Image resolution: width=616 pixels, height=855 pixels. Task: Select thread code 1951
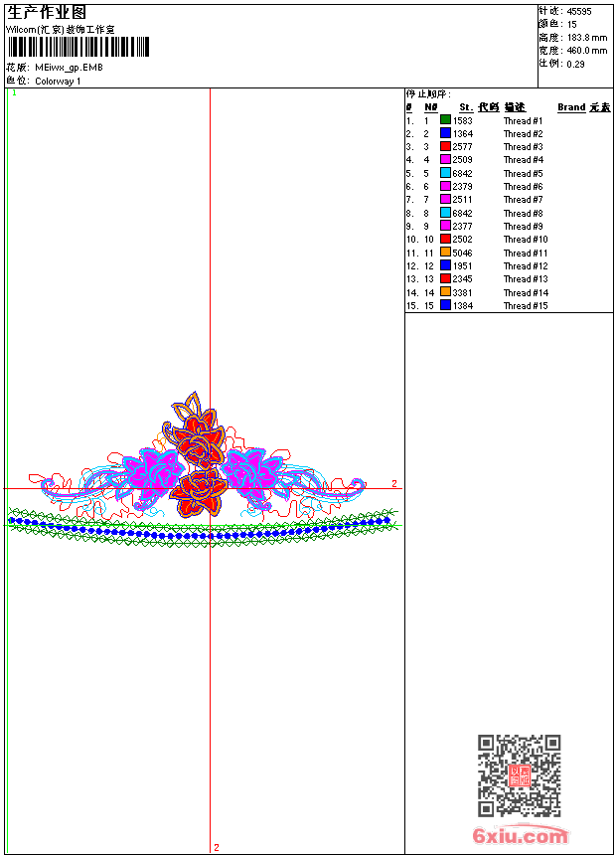[x=462, y=266]
